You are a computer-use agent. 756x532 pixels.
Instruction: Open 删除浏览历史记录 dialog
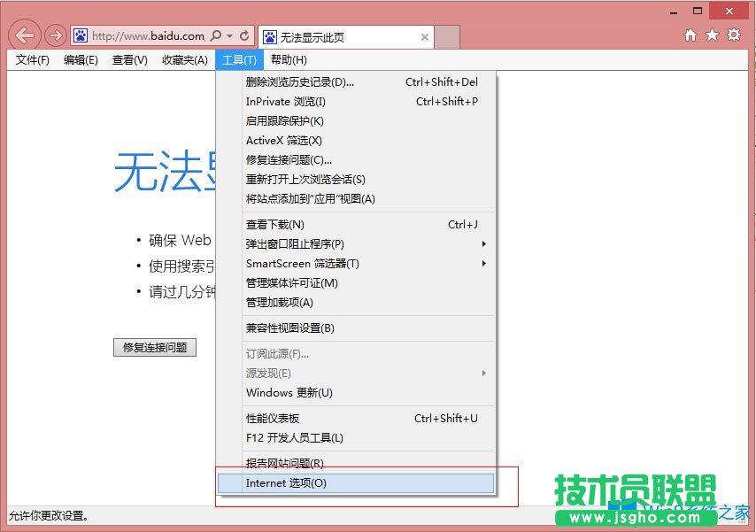(x=300, y=81)
